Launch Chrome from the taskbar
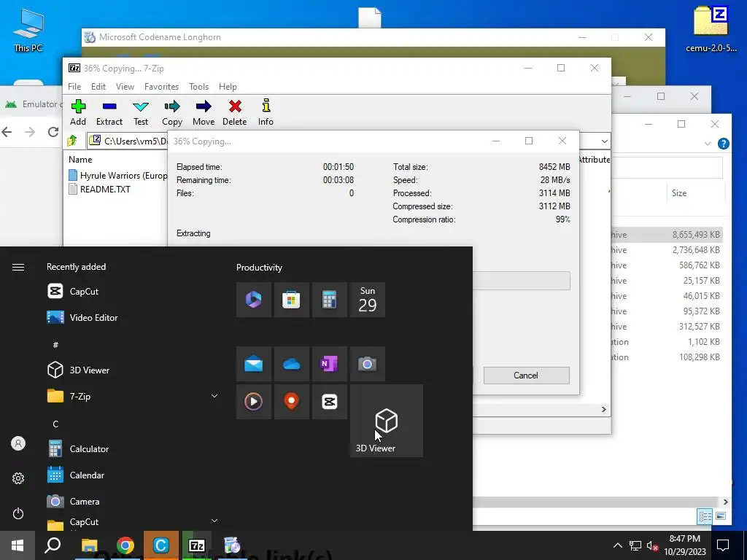 click(125, 545)
